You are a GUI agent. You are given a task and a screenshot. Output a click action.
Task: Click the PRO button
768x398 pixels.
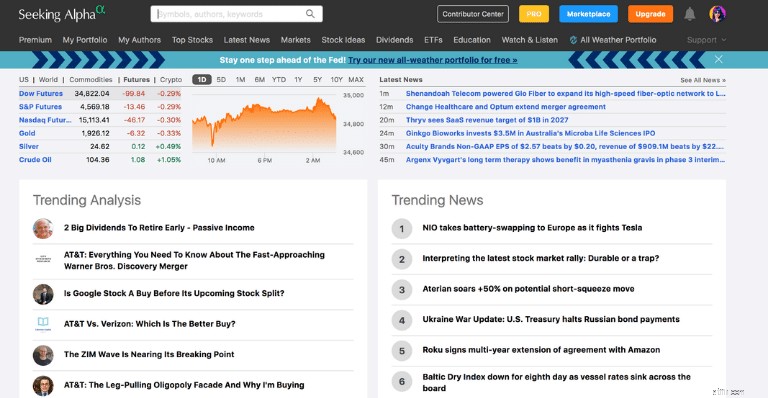(x=534, y=14)
